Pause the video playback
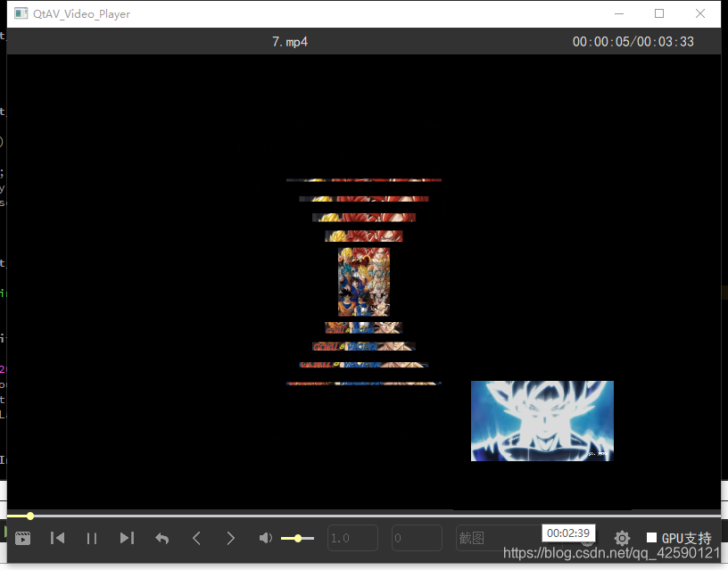Image resolution: width=728 pixels, height=570 pixels. 92,539
